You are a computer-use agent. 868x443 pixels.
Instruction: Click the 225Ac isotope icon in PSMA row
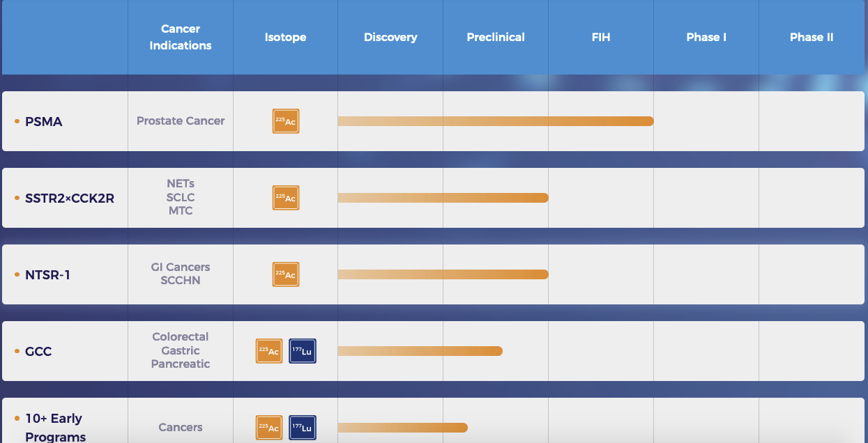point(286,121)
